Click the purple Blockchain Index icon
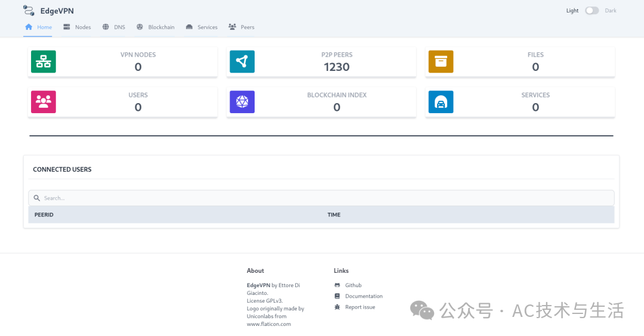The image size is (644, 336). (x=242, y=102)
